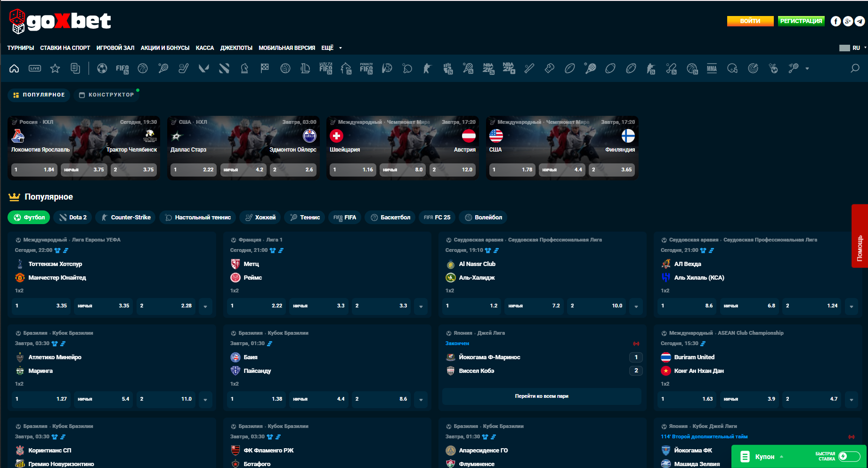Viewport: 868px width, 468px height.
Task: Go to the Home icon in sports bar
Action: click(x=14, y=68)
